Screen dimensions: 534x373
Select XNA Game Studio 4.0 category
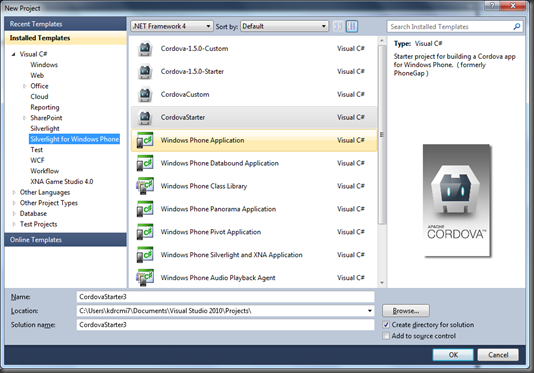point(62,182)
